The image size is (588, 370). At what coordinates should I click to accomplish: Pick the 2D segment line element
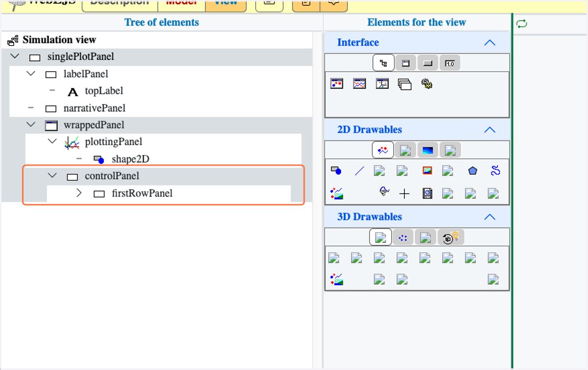coord(359,171)
